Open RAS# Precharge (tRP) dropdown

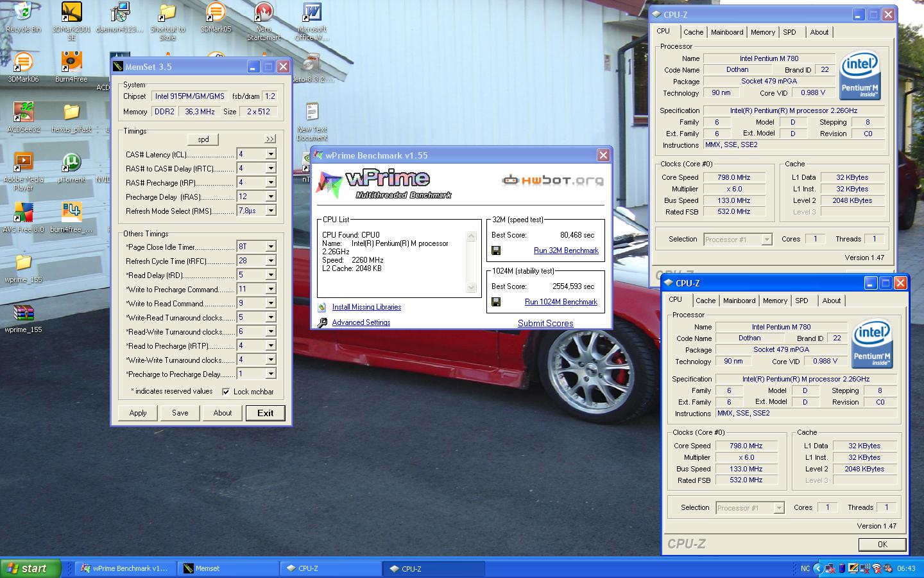271,182
